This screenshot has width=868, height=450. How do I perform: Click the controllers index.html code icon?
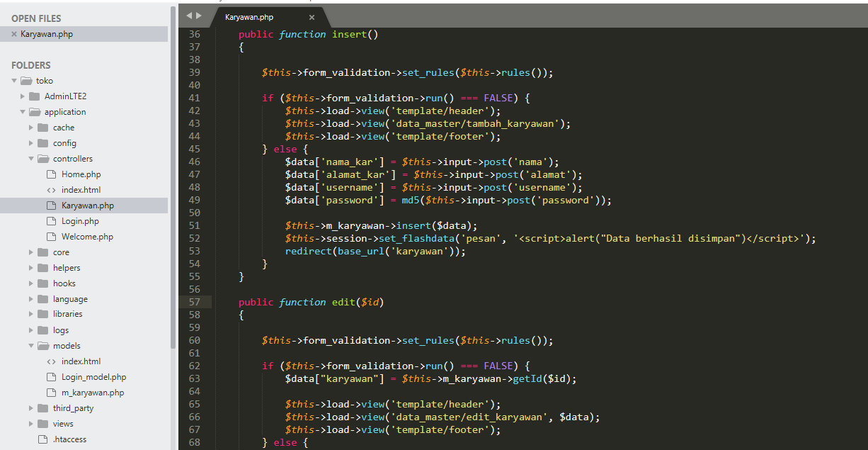click(x=51, y=190)
